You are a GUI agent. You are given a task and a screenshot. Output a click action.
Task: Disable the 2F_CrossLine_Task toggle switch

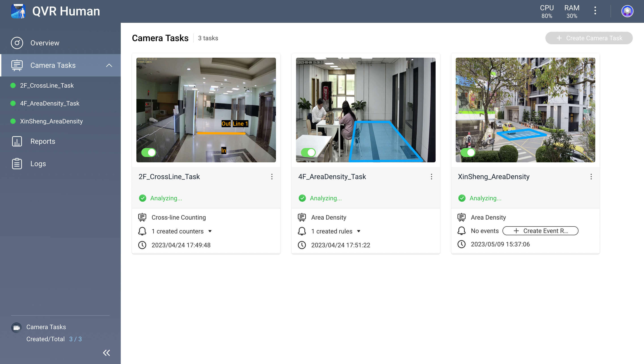(x=148, y=152)
